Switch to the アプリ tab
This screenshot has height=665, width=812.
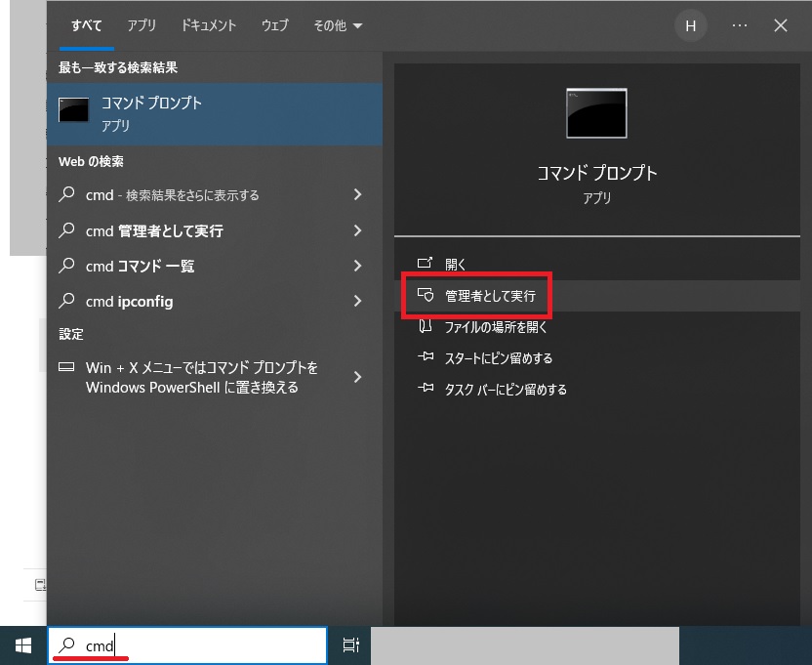coord(142,26)
